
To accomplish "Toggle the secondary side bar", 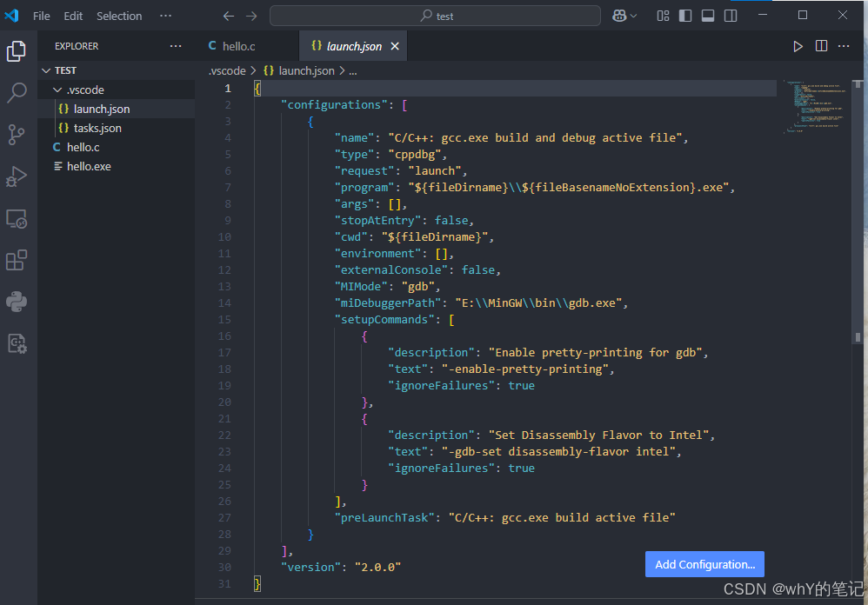I will (x=731, y=16).
